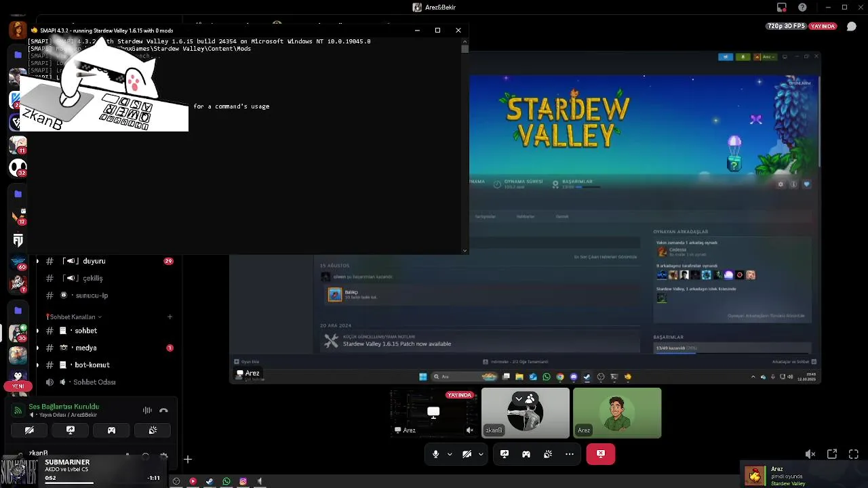The width and height of the screenshot is (868, 488).
Task: Open Steam game info icon
Action: tap(793, 184)
